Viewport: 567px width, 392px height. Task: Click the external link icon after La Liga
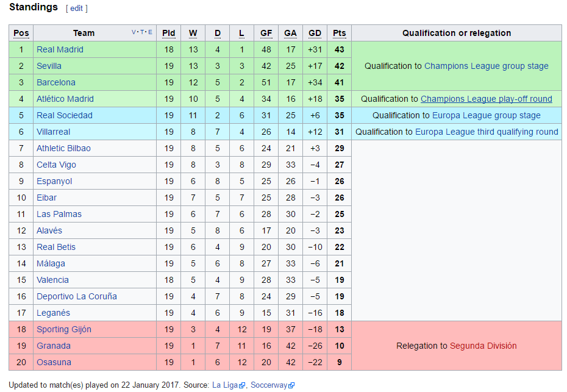point(242,385)
